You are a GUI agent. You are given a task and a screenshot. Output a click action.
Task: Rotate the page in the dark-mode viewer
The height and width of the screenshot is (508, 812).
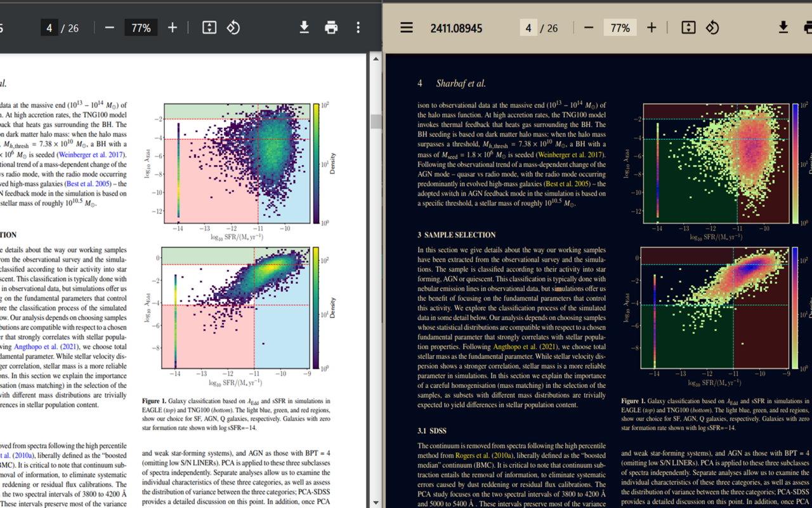[712, 27]
